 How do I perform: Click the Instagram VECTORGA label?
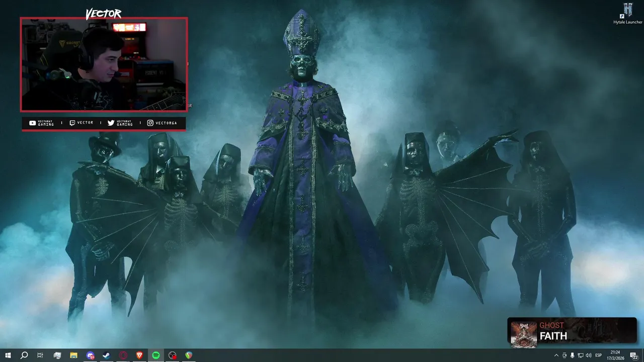click(x=162, y=123)
